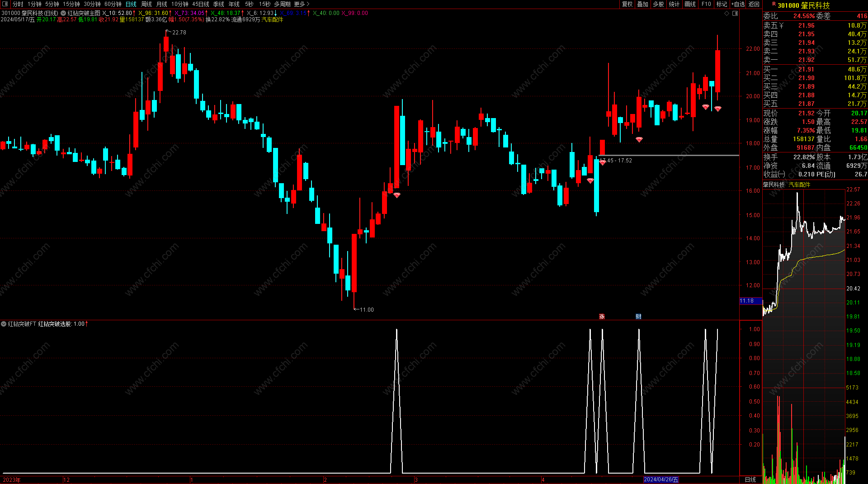Click the blue 11.18 price axis label

(x=750, y=301)
